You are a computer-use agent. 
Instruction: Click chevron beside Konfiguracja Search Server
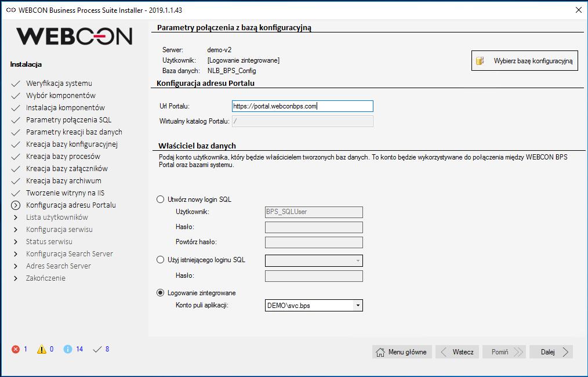tap(16, 254)
